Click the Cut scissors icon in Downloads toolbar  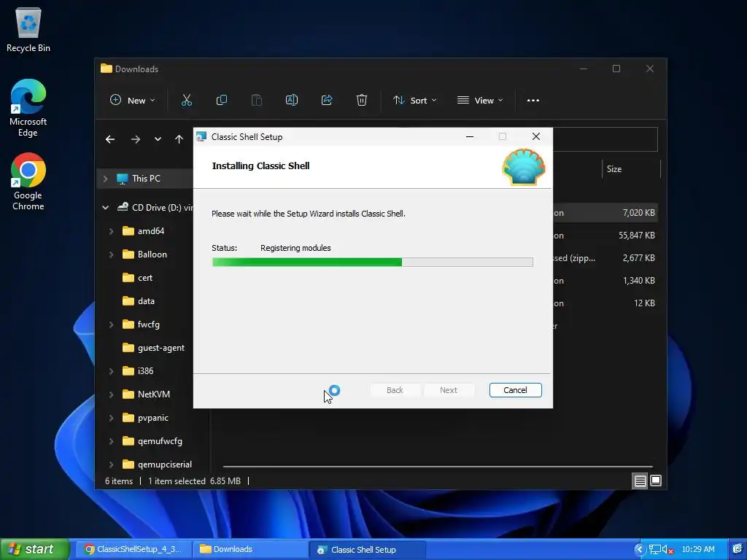pyautogui.click(x=186, y=100)
